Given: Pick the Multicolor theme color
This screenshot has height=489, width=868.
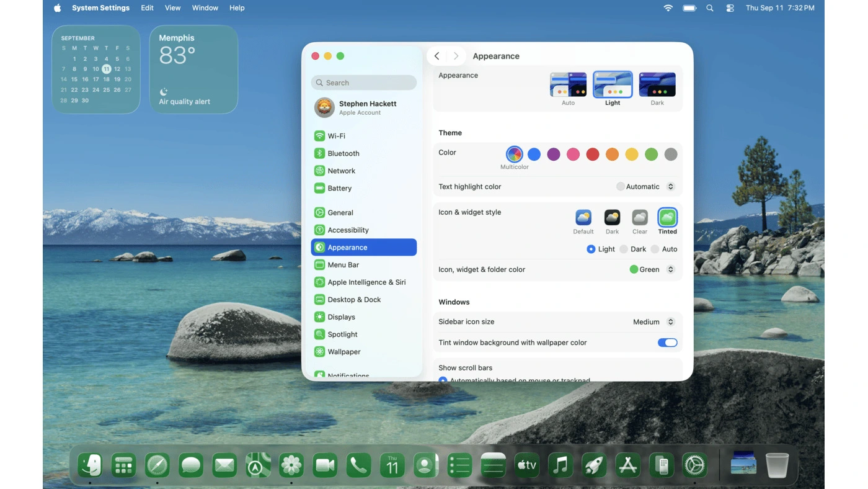Looking at the screenshot, I should point(515,154).
